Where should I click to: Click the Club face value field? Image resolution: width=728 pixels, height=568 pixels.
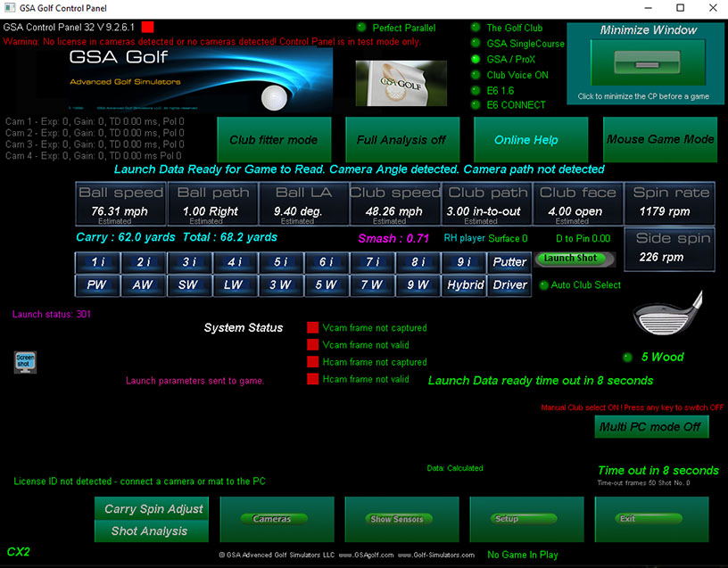(x=578, y=203)
